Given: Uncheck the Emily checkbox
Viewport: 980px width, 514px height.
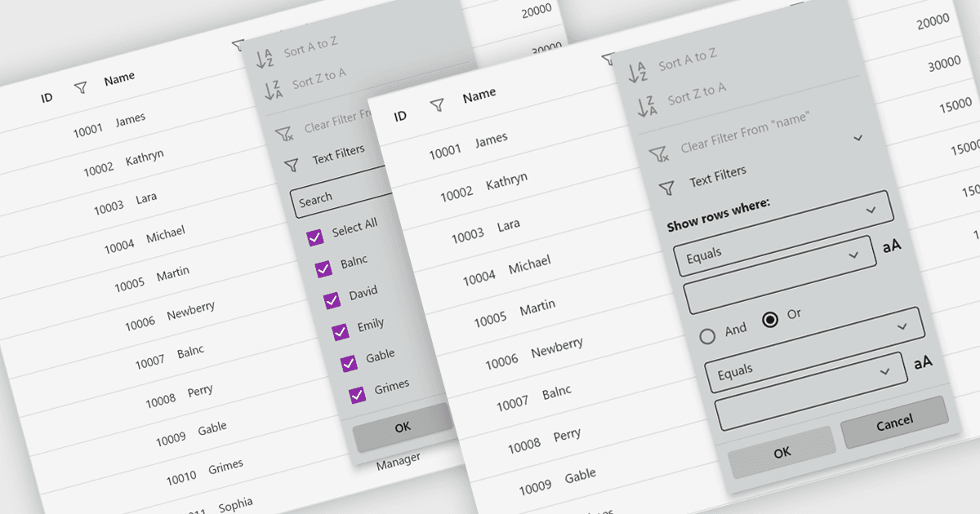Looking at the screenshot, I should pos(340,332).
